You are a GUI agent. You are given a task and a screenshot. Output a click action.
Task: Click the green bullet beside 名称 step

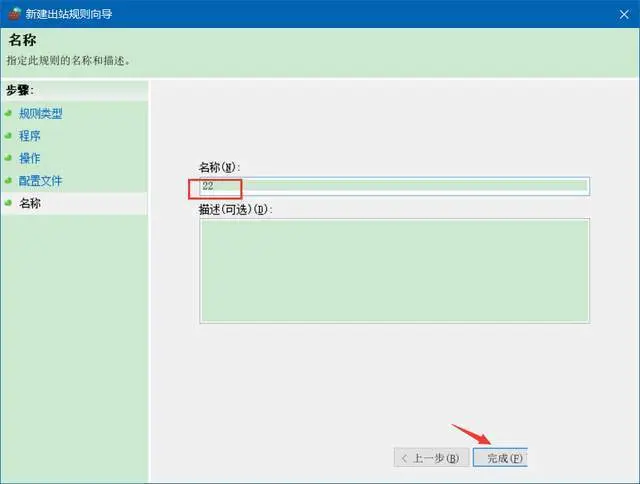(8, 204)
